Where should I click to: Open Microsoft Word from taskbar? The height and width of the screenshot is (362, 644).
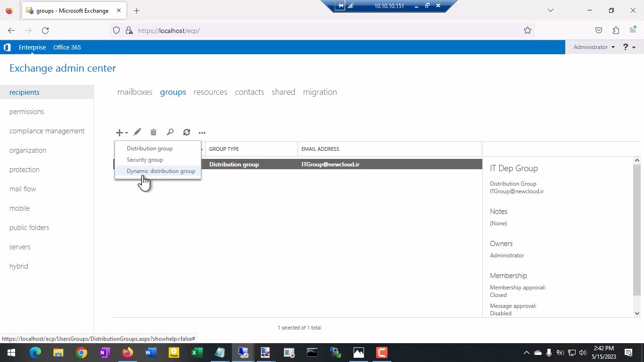pos(150,353)
